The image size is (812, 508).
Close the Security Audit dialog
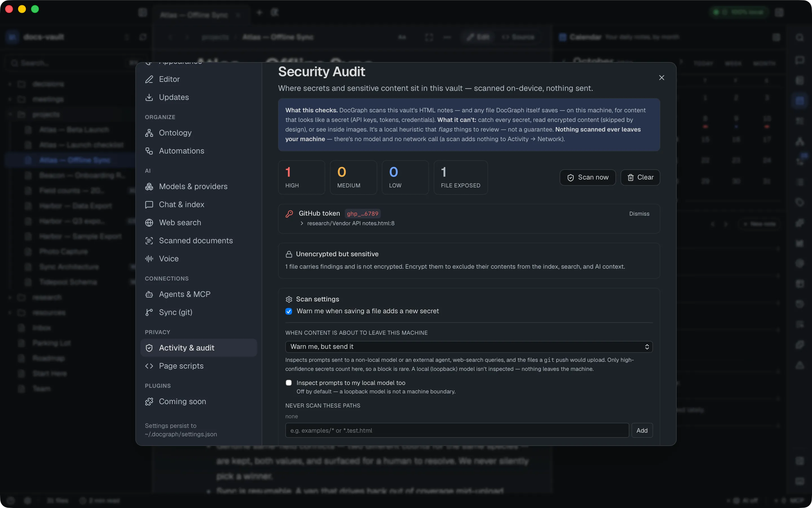(x=662, y=78)
